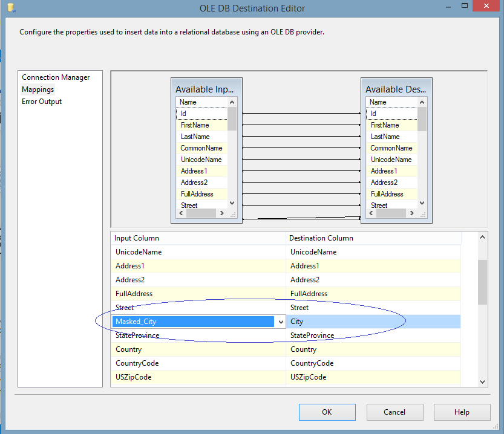Maximize the OLE DB Destination Editor window
Screen dimensions: 504x434
465,6
